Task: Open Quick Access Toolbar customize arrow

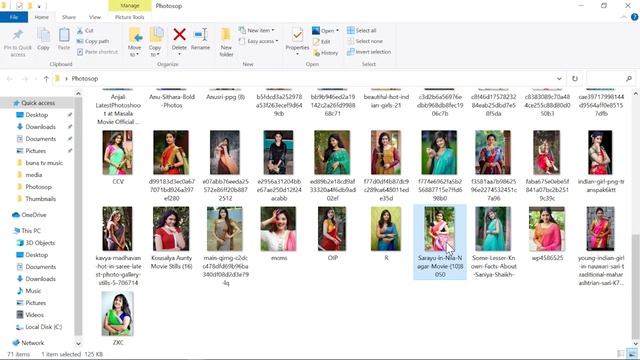Action: coord(39,6)
